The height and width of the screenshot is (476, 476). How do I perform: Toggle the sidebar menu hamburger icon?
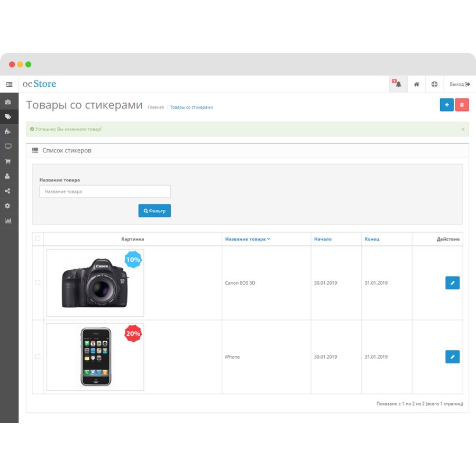9,84
